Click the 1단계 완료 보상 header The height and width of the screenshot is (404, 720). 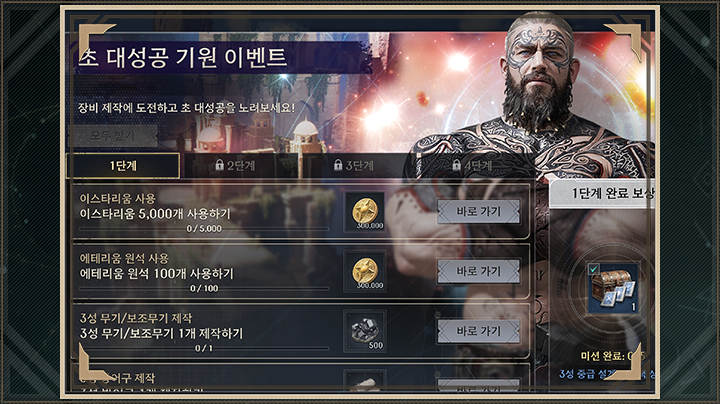point(602,194)
